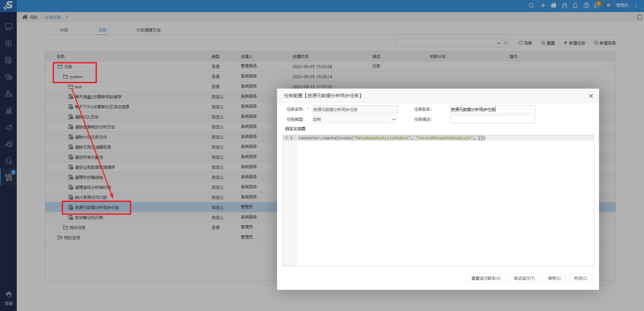The height and width of the screenshot is (311, 644).
Task: Open the cube data model sidebar icon
Action: 9,77
